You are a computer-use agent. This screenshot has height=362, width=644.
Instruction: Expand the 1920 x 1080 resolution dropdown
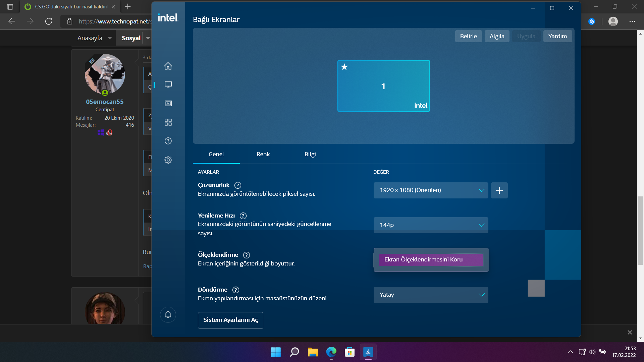coord(431,190)
